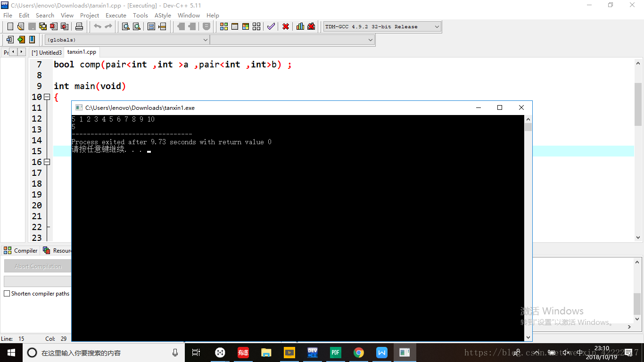Open the (globals) scope dropdown
Image resolution: width=644 pixels, height=362 pixels.
point(127,40)
